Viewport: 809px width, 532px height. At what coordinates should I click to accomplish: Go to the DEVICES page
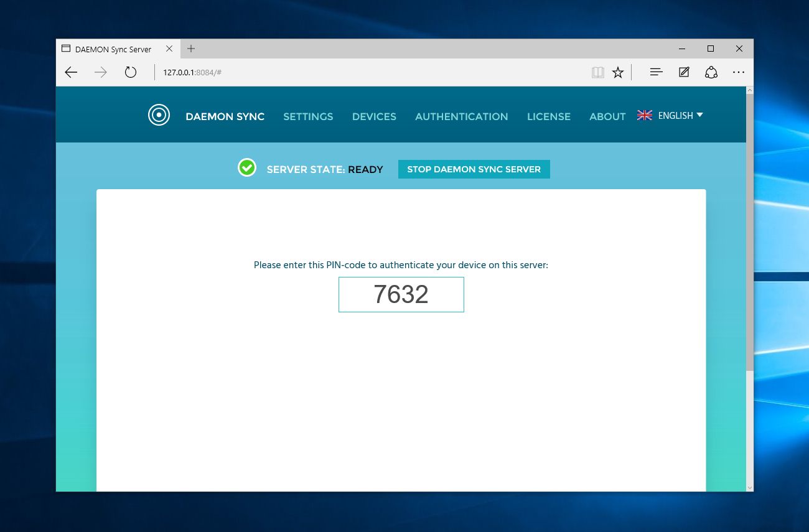coord(374,116)
